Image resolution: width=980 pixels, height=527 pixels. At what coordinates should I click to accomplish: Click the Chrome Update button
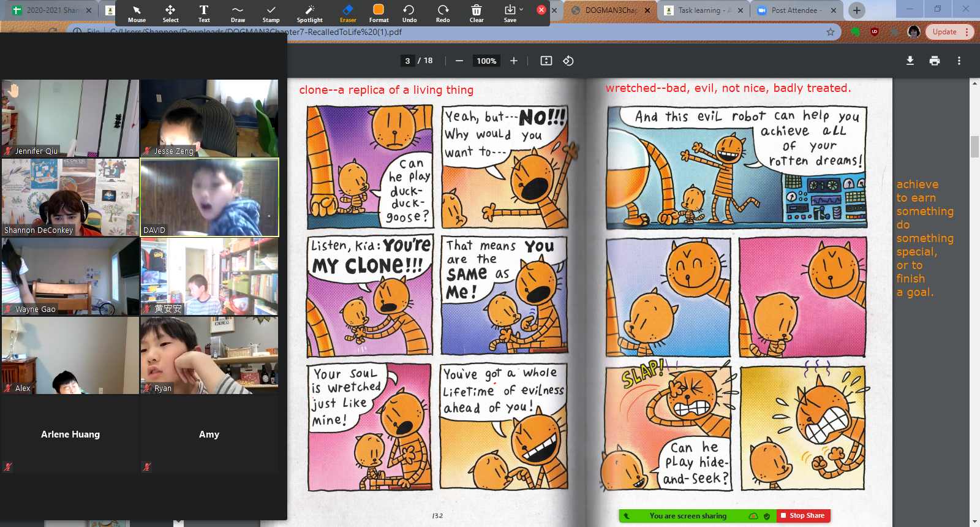click(949, 32)
